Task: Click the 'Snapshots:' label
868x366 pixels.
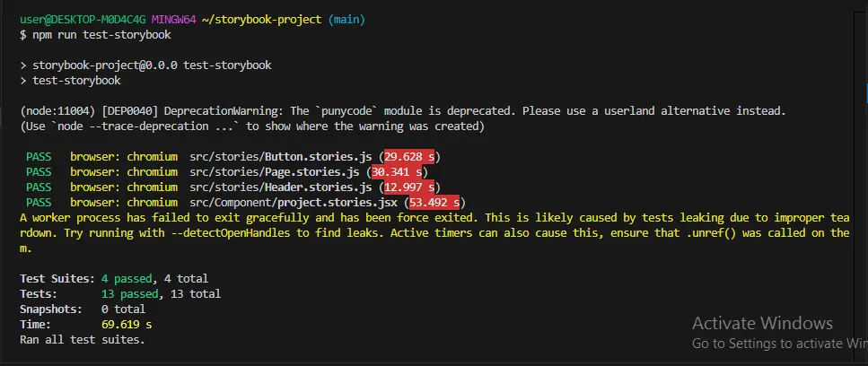Action: click(x=51, y=309)
